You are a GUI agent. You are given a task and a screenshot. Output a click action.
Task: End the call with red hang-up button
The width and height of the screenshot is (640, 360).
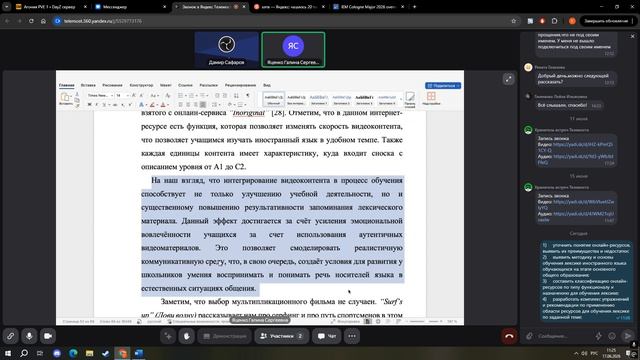point(509,336)
